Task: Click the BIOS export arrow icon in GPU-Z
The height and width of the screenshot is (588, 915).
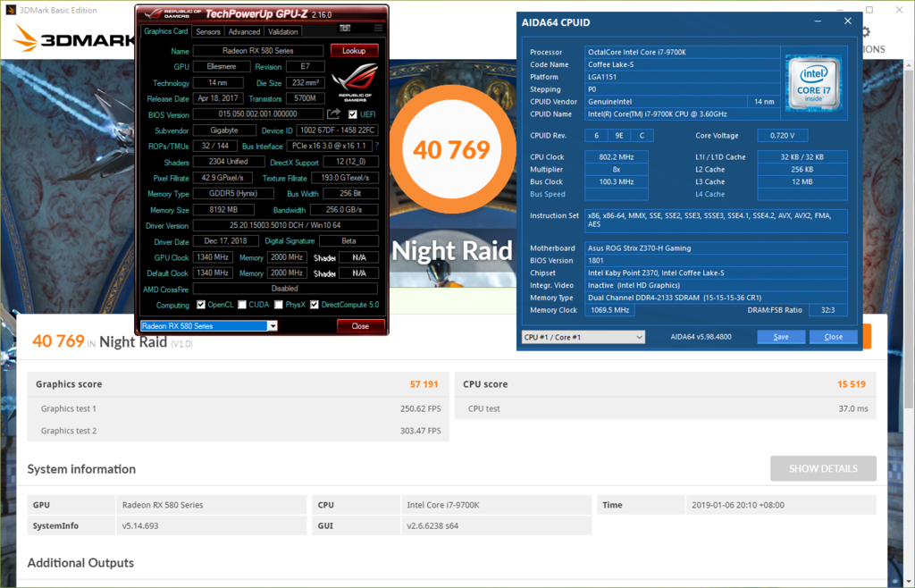Action: (x=333, y=113)
